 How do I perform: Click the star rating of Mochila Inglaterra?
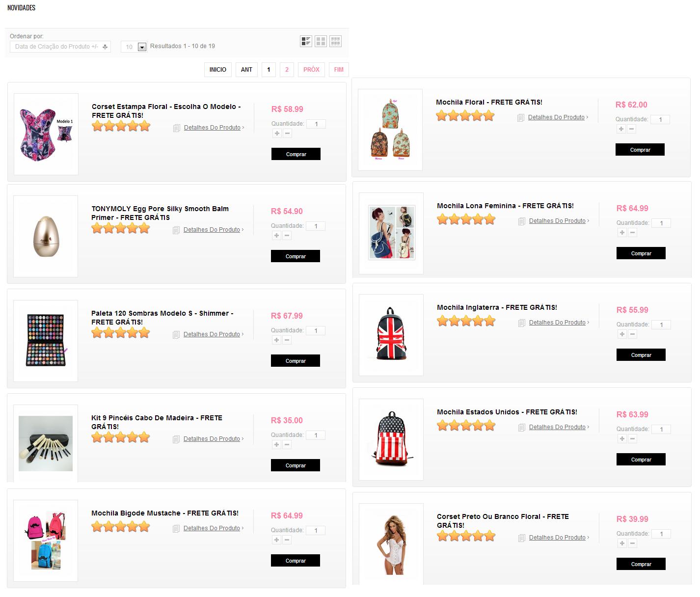[466, 321]
